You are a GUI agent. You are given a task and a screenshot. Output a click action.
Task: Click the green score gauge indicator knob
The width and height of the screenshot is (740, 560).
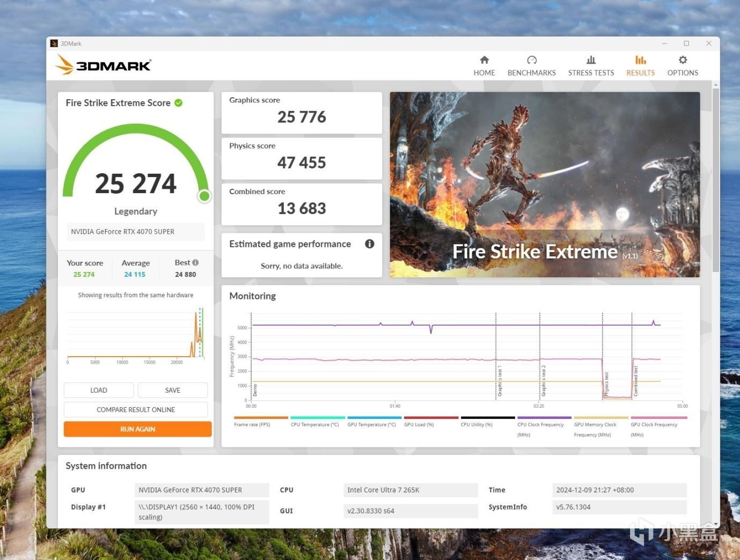click(x=204, y=196)
